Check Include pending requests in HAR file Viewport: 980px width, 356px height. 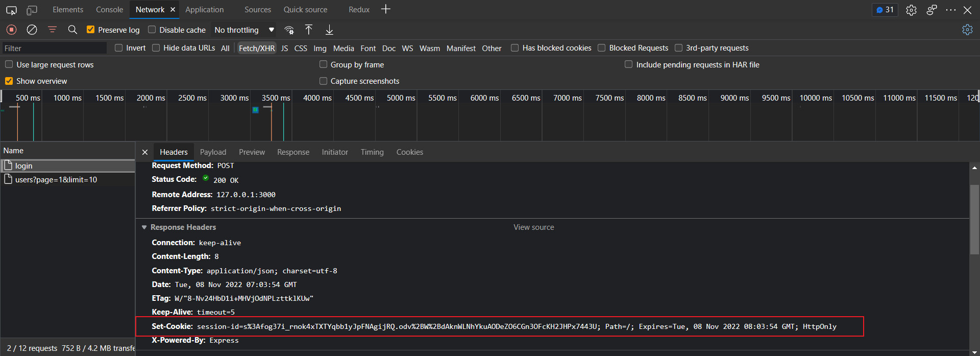[629, 64]
